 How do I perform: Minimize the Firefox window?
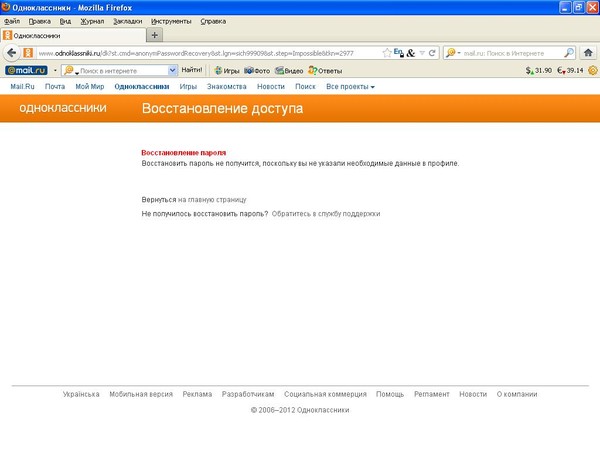click(x=565, y=7)
